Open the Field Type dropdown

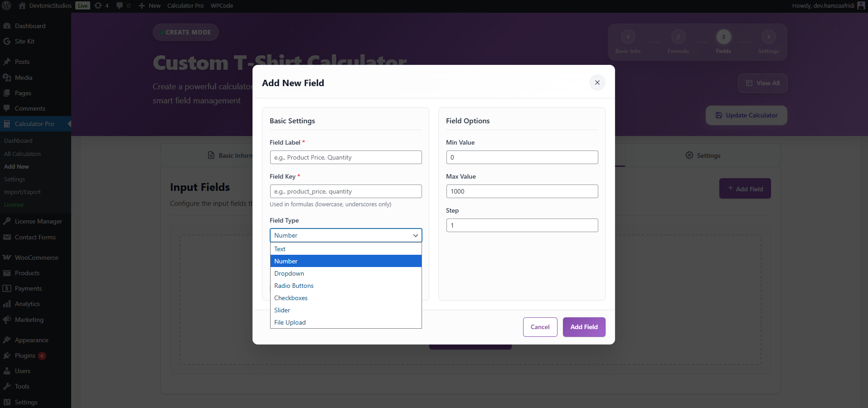click(345, 235)
